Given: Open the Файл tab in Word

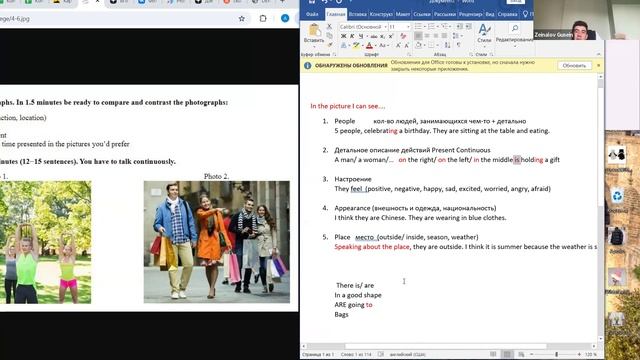Looking at the screenshot, I should 312,14.
